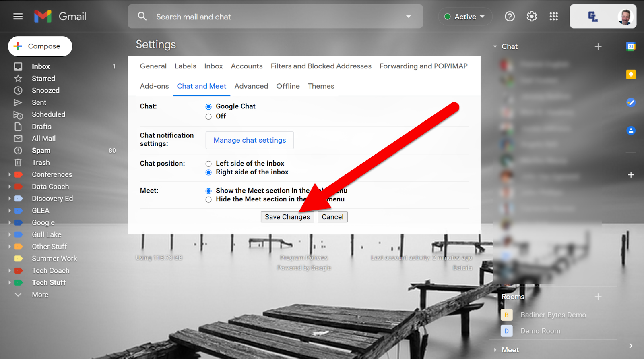Open the Summer Work label

coord(54,259)
